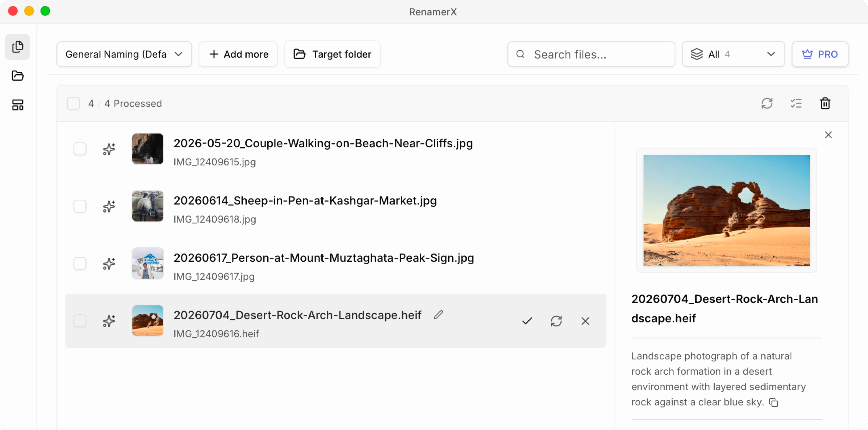868x430 pixels.
Task: Regenerate name for Desert-Rock-Arch-Landscape.heif row
Action: pos(556,321)
